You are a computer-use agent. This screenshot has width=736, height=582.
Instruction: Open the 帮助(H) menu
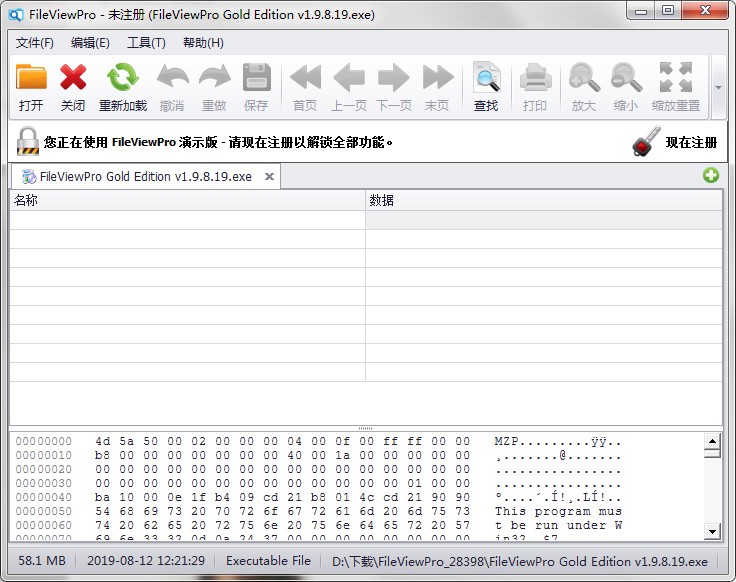203,43
